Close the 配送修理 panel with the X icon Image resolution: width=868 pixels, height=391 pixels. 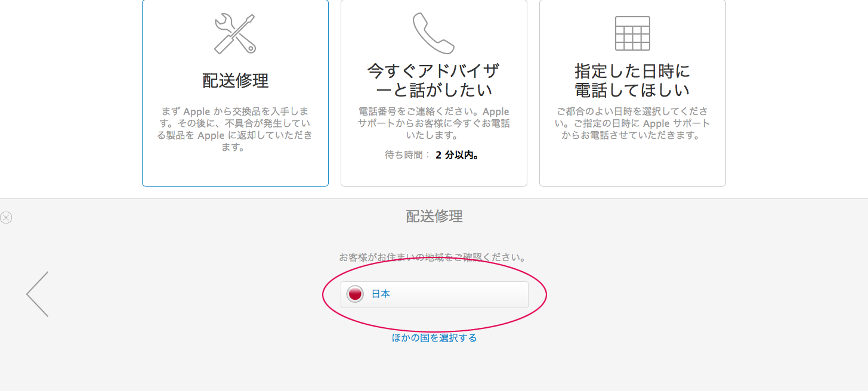[x=6, y=218]
